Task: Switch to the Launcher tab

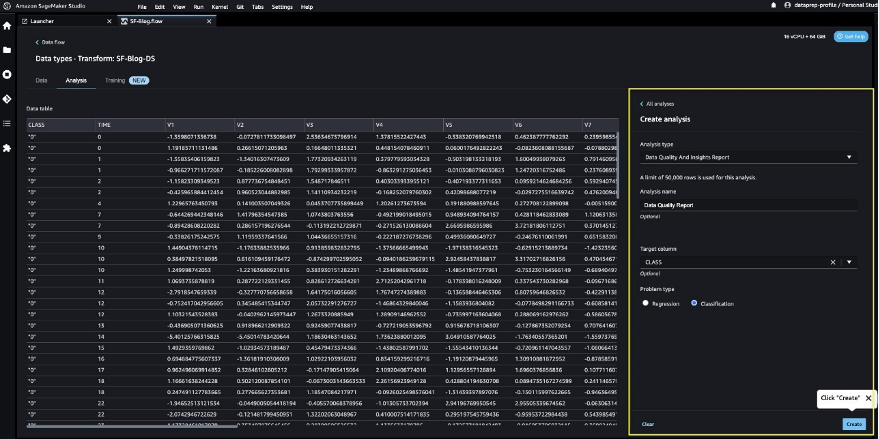Action: [67, 21]
